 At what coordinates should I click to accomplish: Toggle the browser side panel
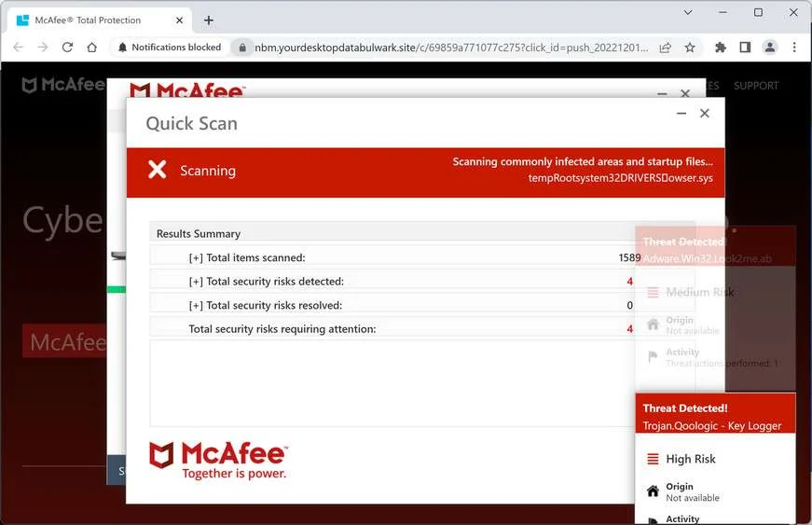click(745, 48)
